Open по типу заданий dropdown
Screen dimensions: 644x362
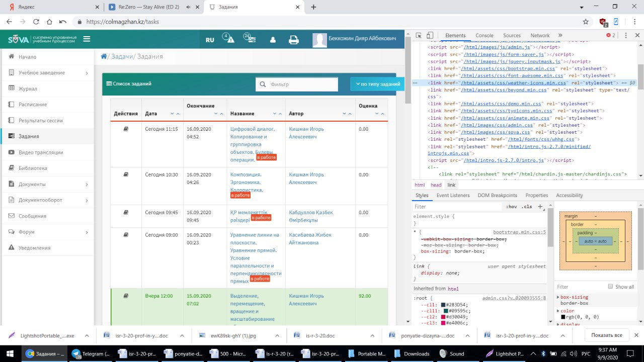pyautogui.click(x=377, y=84)
